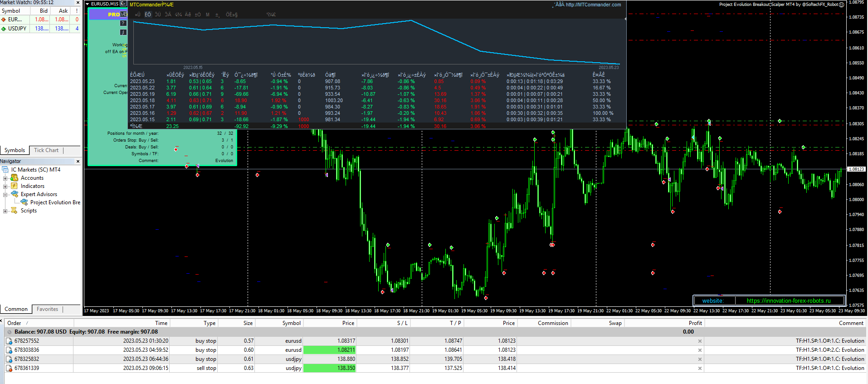
Task: Select EUR symbol row in Market Watch
Action: (40, 20)
